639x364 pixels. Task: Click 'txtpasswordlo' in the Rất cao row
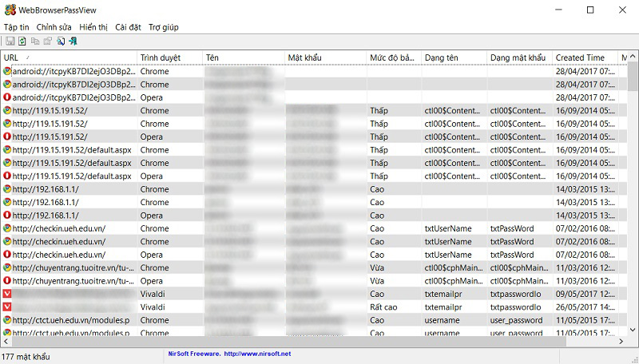pos(515,307)
